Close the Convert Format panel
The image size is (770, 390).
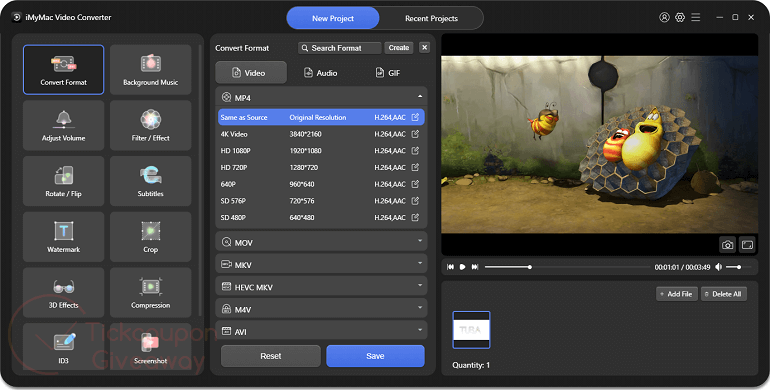click(425, 48)
